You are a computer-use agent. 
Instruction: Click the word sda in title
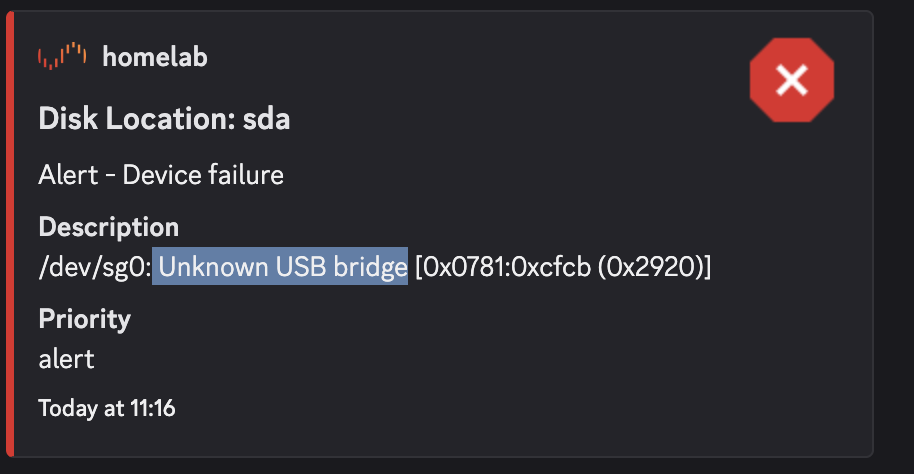pos(266,120)
